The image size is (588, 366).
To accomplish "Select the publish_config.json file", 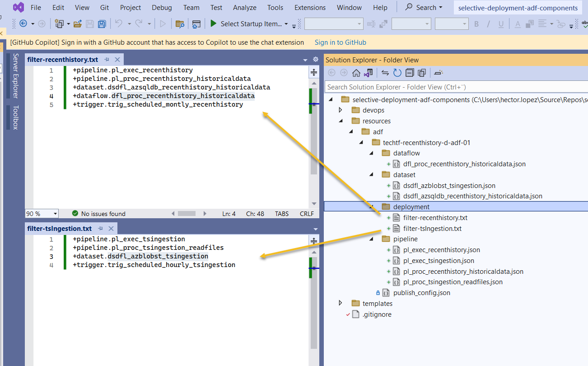I will pyautogui.click(x=422, y=293).
